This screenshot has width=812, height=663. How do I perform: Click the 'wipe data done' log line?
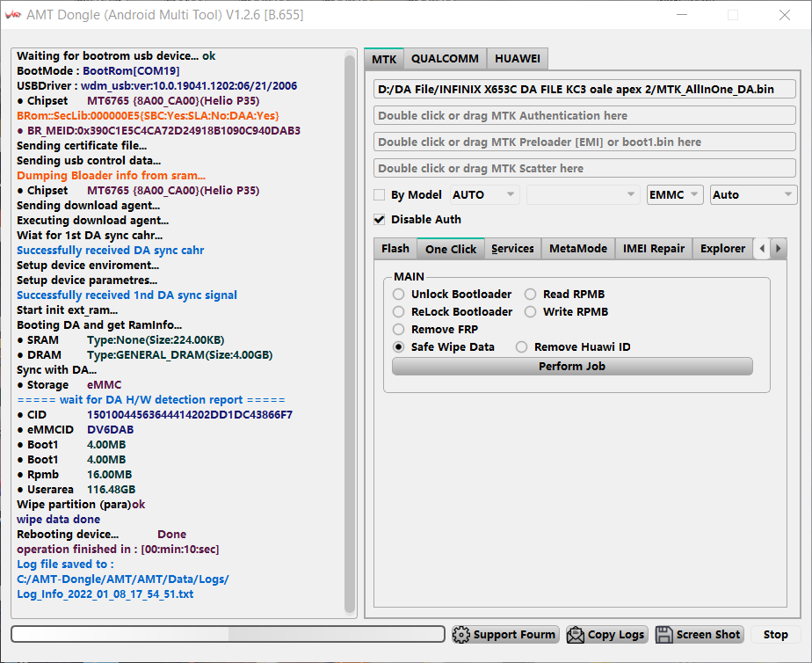(x=59, y=520)
